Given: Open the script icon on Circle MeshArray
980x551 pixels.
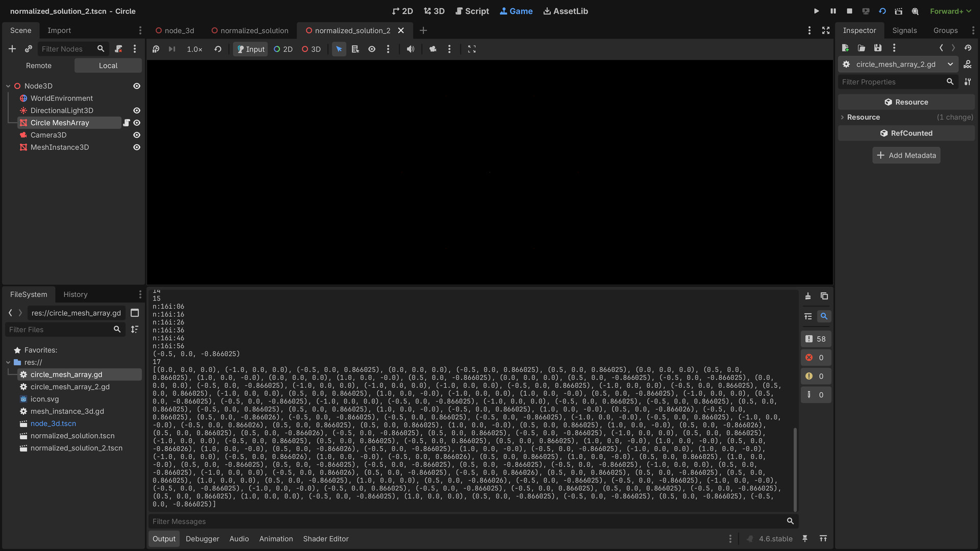Looking at the screenshot, I should pyautogui.click(x=127, y=123).
